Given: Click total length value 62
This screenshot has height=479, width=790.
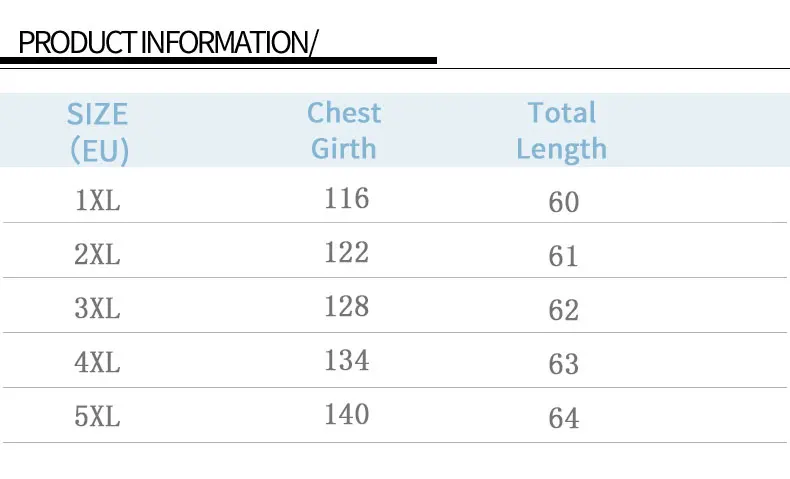Looking at the screenshot, I should point(564,310).
